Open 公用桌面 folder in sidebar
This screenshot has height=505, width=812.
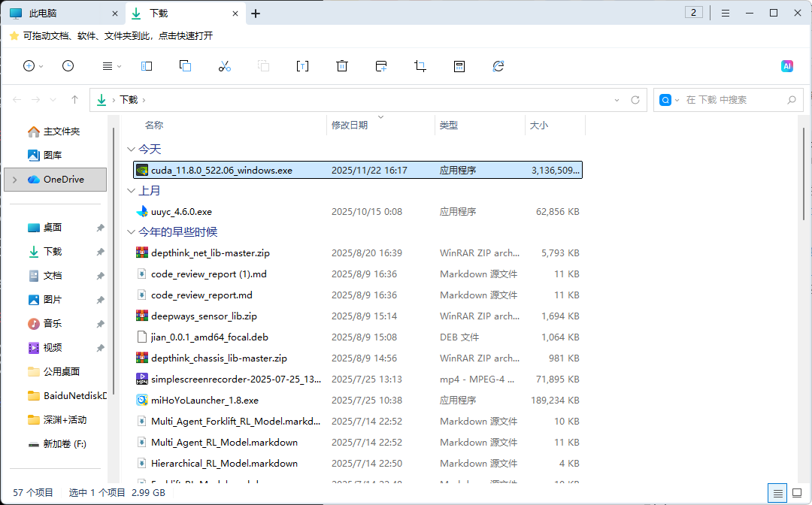coord(54,371)
